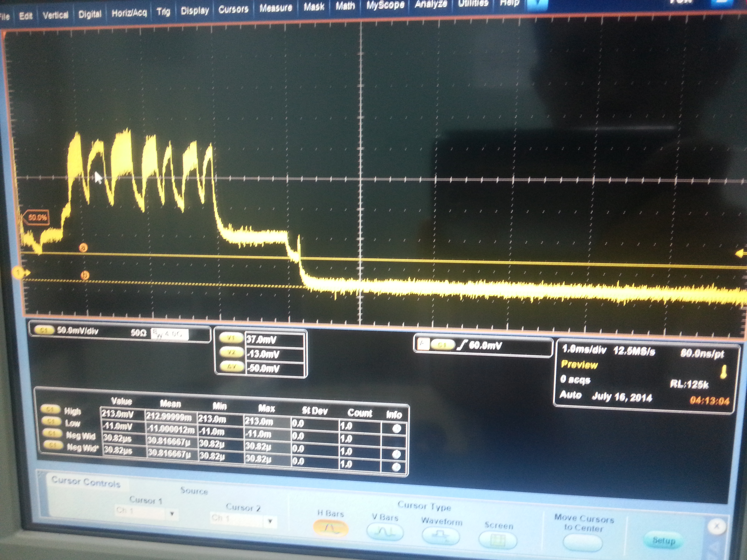
Task: Click the Y1 cursor readout badge
Action: (231, 338)
